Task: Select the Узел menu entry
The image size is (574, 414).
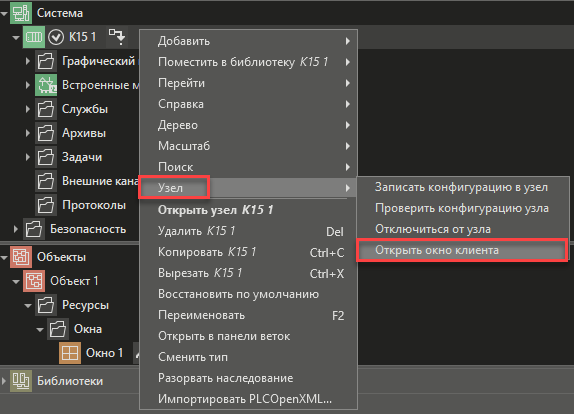Action: click(x=248, y=188)
